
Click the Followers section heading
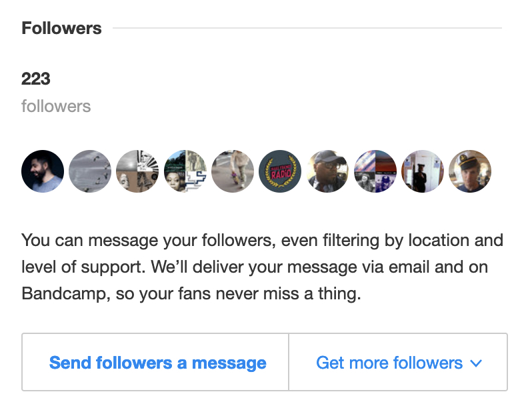click(61, 29)
